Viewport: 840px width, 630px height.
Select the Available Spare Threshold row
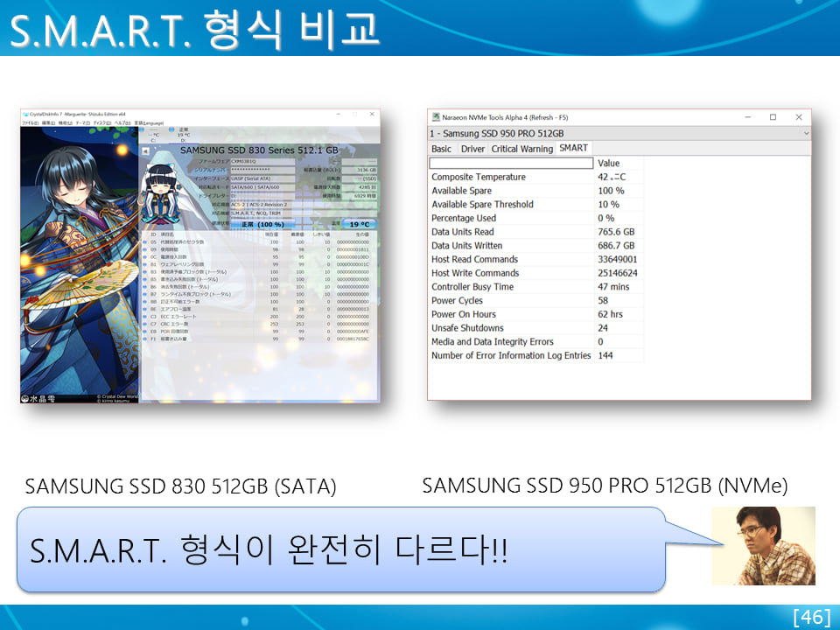[x=536, y=204]
